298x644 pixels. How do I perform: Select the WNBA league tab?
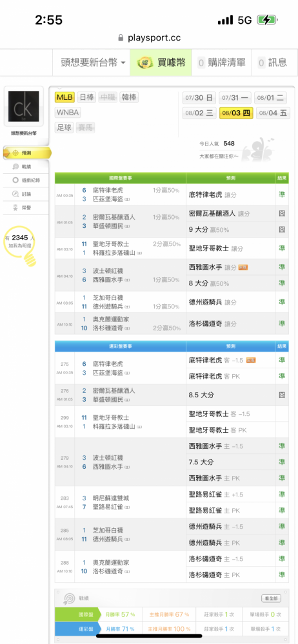(68, 113)
